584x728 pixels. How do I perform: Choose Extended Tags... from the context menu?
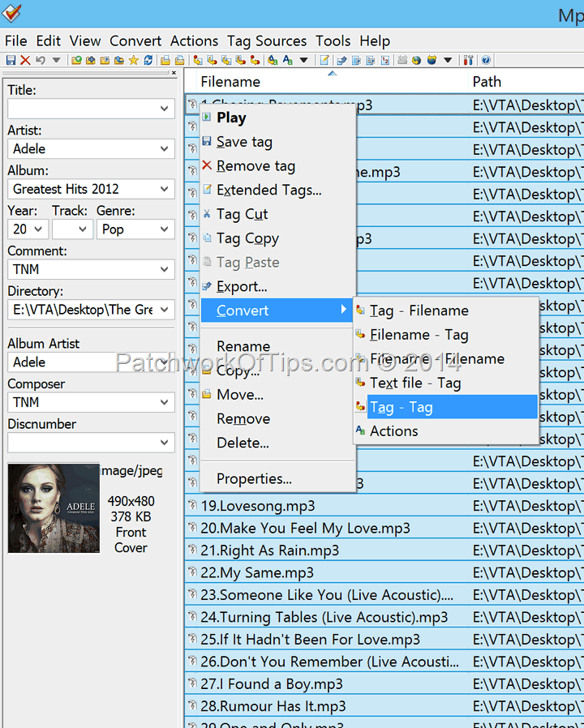point(278,191)
